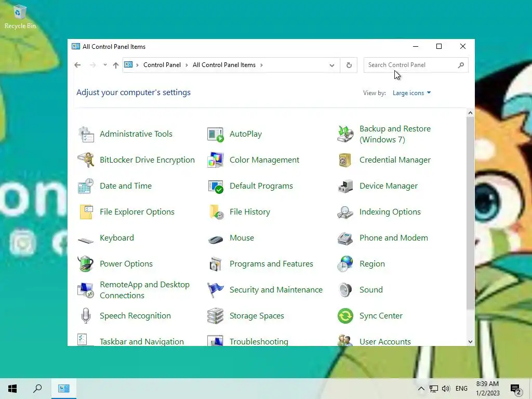Screen dimensions: 532x399
Task: Open the Mouse icon
Action: point(216,240)
